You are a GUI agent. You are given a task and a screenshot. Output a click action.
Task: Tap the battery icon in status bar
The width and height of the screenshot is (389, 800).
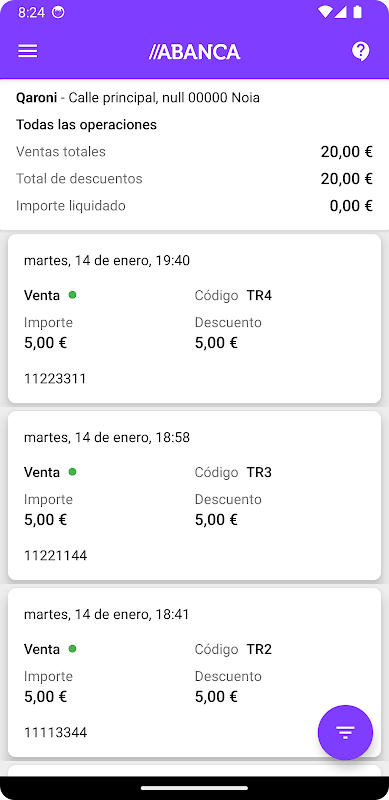[357, 12]
